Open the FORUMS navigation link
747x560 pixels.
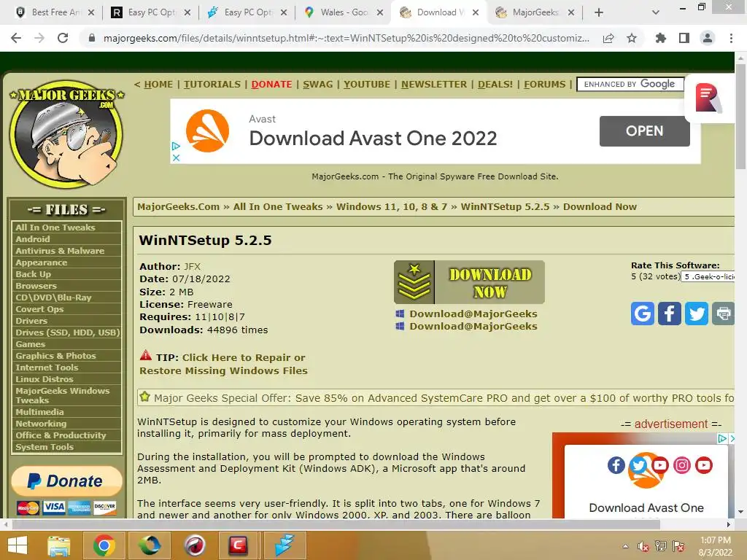click(x=544, y=85)
